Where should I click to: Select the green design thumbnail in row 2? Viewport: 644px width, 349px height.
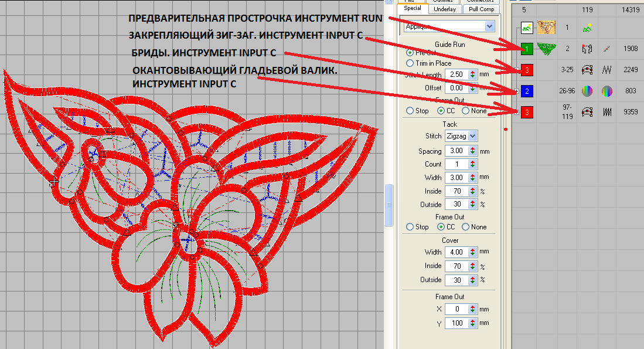point(546,49)
